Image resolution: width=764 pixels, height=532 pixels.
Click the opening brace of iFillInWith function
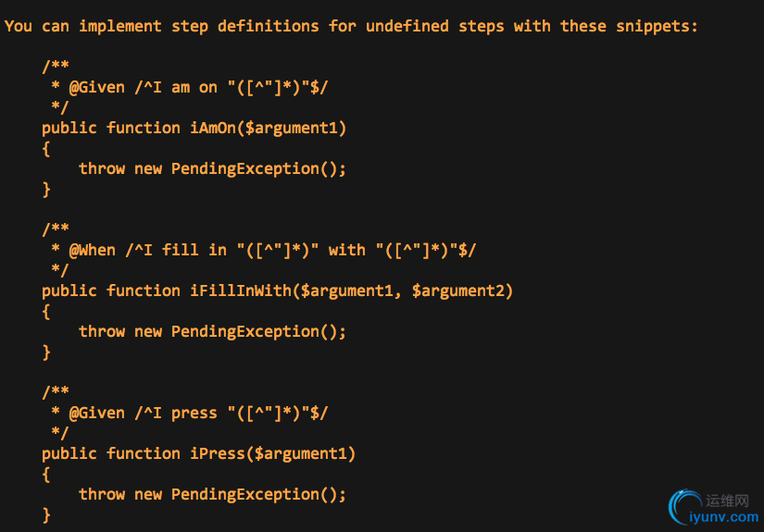(46, 312)
